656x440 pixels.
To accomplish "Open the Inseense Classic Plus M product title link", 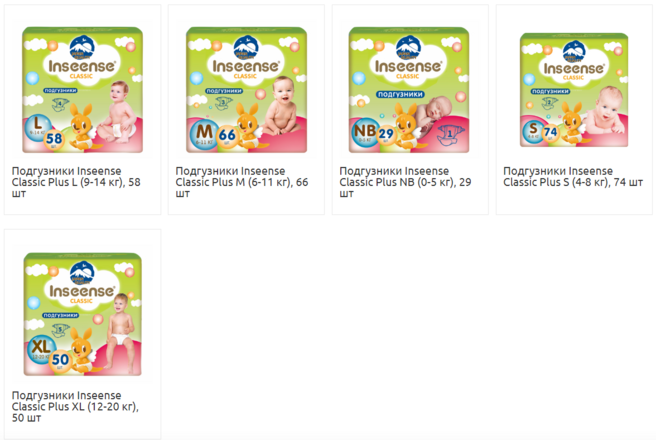I will click(242, 182).
